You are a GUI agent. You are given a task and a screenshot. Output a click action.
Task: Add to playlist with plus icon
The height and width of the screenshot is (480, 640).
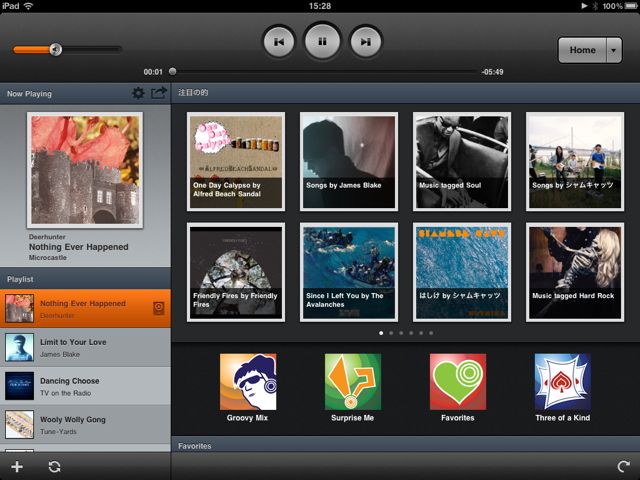tap(17, 467)
